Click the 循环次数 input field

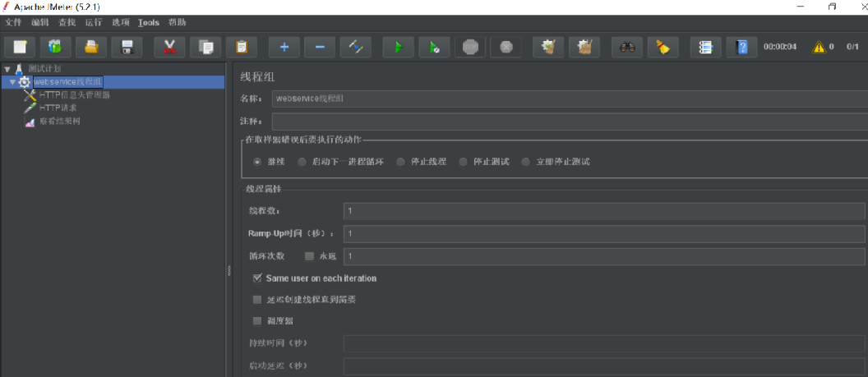pyautogui.click(x=604, y=256)
